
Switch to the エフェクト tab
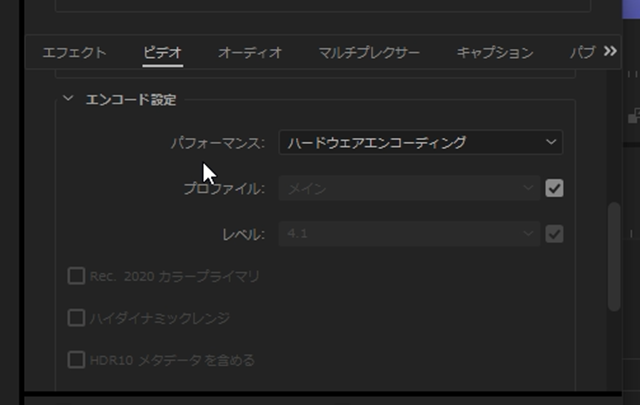click(74, 53)
